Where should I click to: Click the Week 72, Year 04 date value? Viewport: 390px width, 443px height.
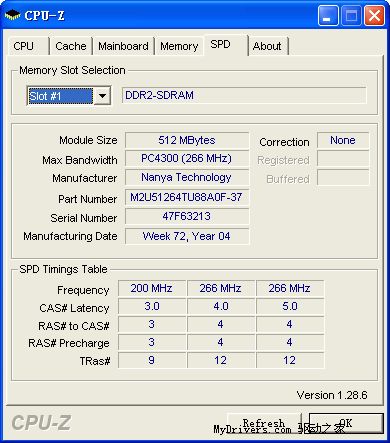tap(187, 236)
